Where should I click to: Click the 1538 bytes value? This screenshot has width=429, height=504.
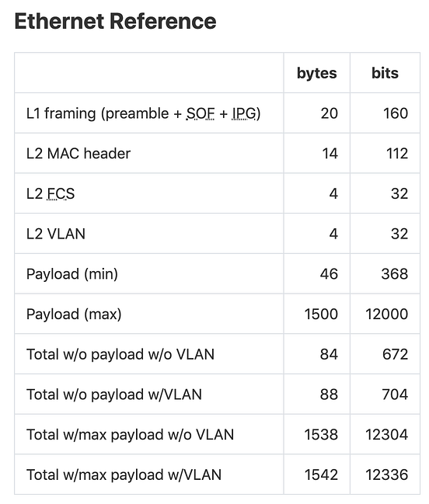[x=321, y=435]
